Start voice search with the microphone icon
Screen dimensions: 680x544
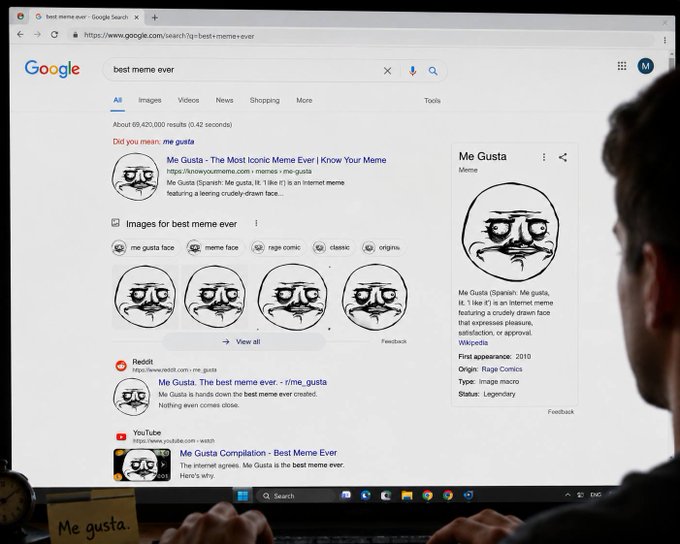412,71
